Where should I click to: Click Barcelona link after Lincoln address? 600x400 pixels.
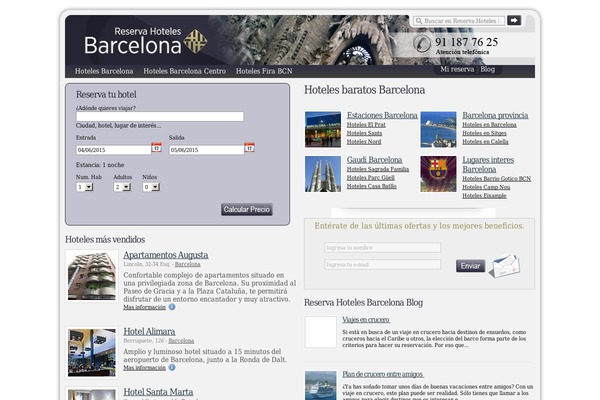pyautogui.click(x=188, y=264)
